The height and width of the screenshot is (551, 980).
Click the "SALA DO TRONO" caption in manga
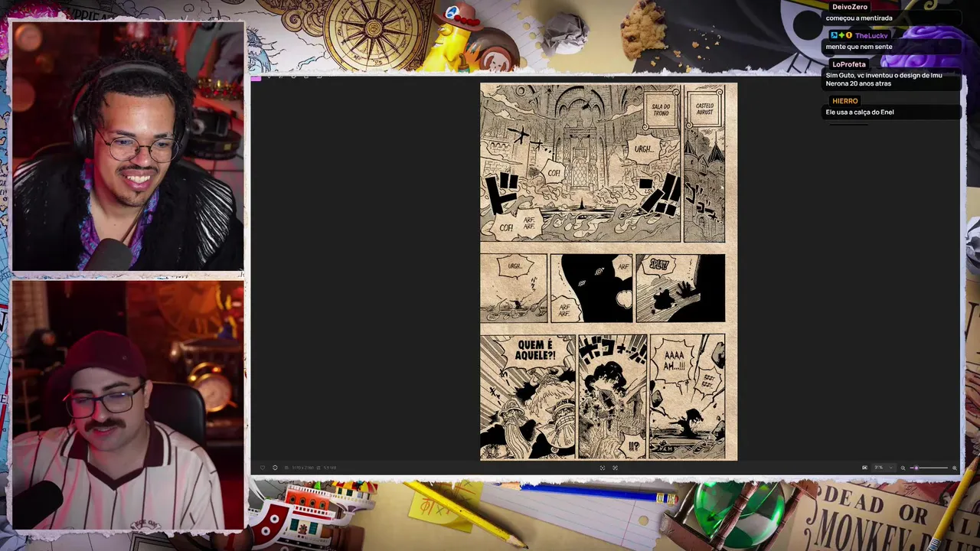click(x=661, y=109)
